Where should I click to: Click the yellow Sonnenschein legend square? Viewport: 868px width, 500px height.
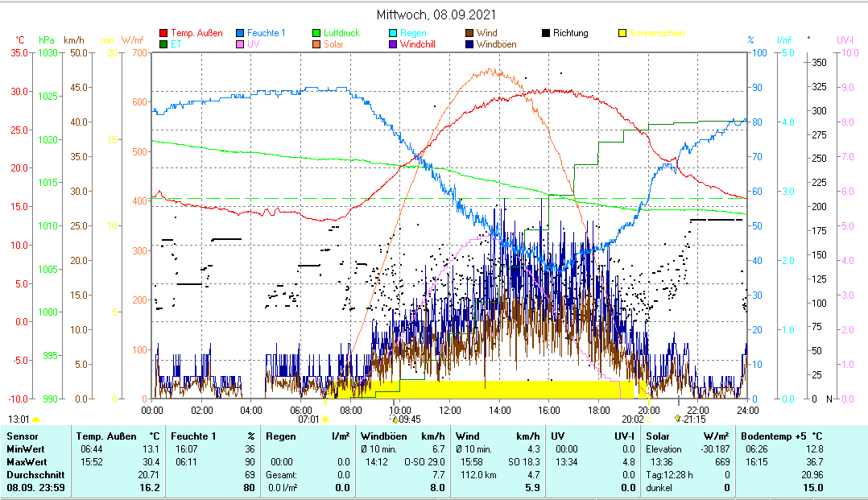pyautogui.click(x=622, y=33)
